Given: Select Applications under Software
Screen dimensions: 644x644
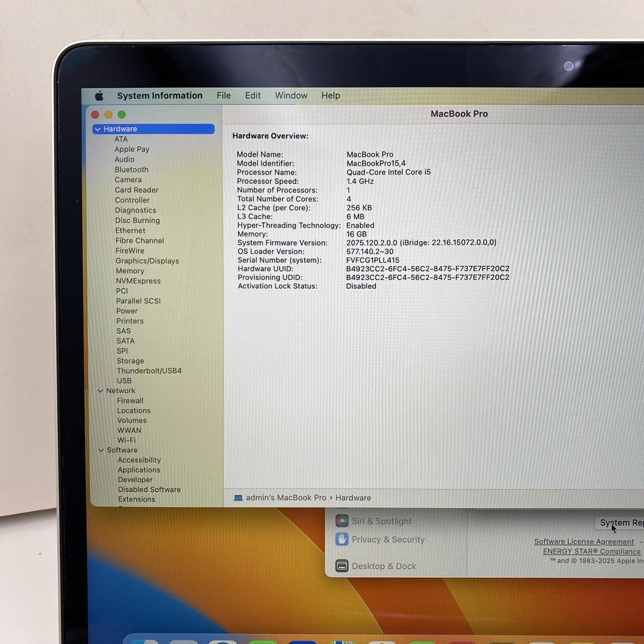Looking at the screenshot, I should (x=139, y=470).
